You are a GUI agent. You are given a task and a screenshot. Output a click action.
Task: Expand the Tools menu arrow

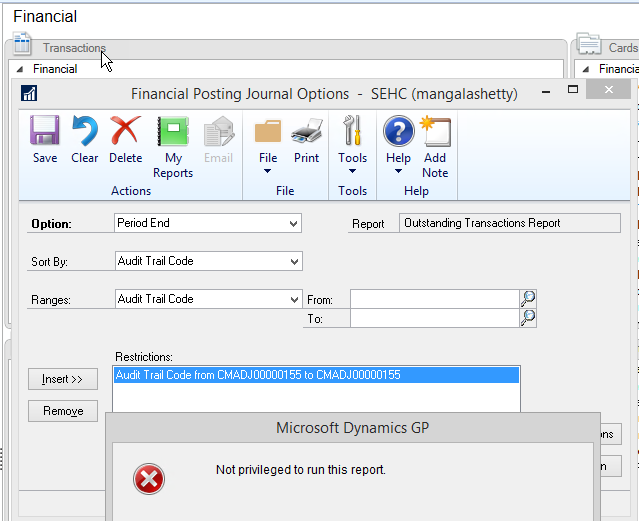pos(352,171)
